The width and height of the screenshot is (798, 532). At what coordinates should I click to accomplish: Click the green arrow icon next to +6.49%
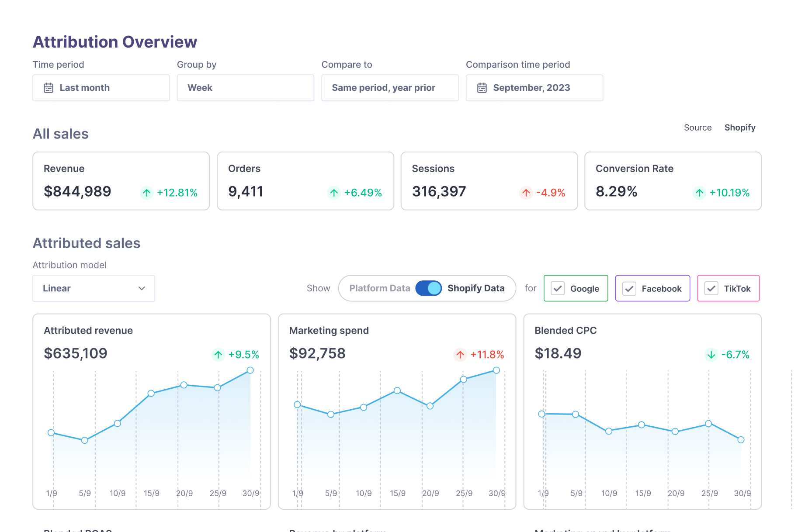(334, 193)
